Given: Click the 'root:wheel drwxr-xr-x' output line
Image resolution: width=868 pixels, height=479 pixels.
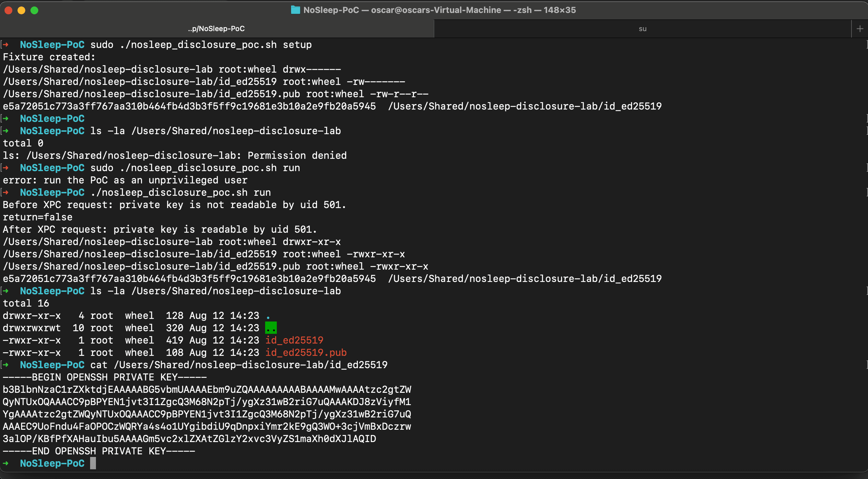Looking at the screenshot, I should [172, 241].
